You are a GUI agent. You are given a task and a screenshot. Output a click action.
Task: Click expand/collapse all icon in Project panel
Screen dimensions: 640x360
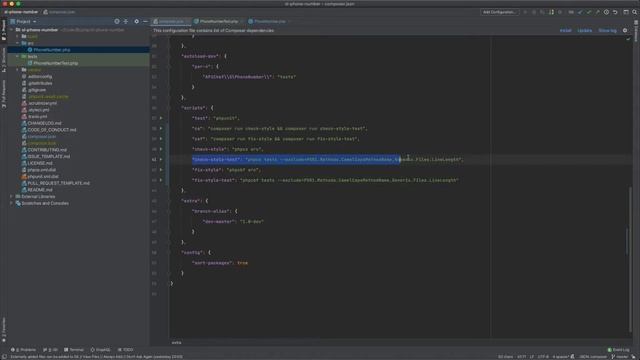click(126, 21)
